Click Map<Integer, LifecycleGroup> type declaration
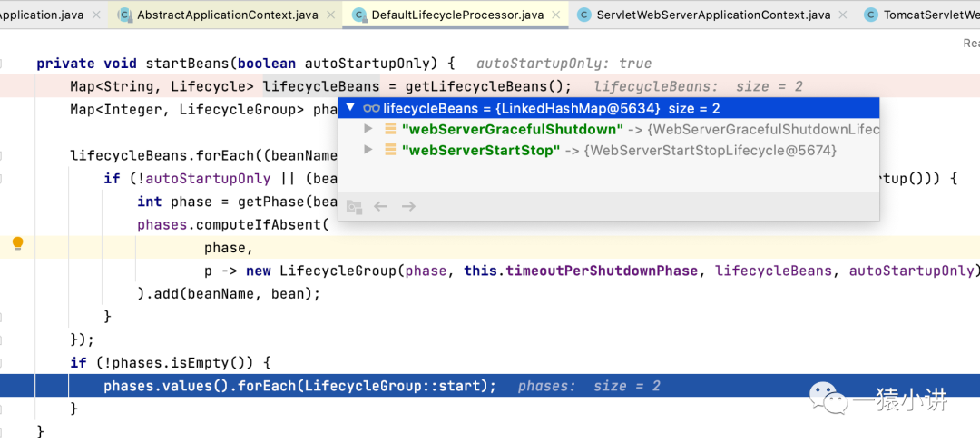Viewport: 980px width, 443px height. [x=188, y=109]
